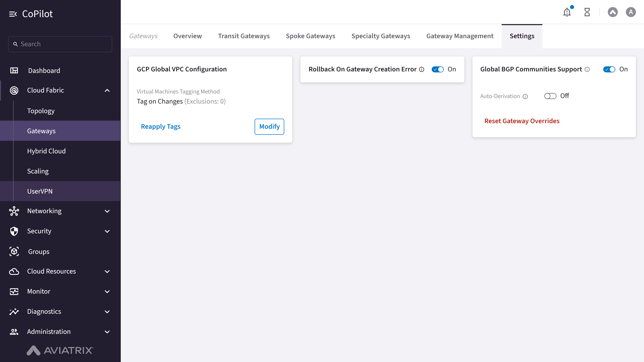Screen dimensions: 644x362
Task: Open Topology in the sidebar
Action: (60, 111)
